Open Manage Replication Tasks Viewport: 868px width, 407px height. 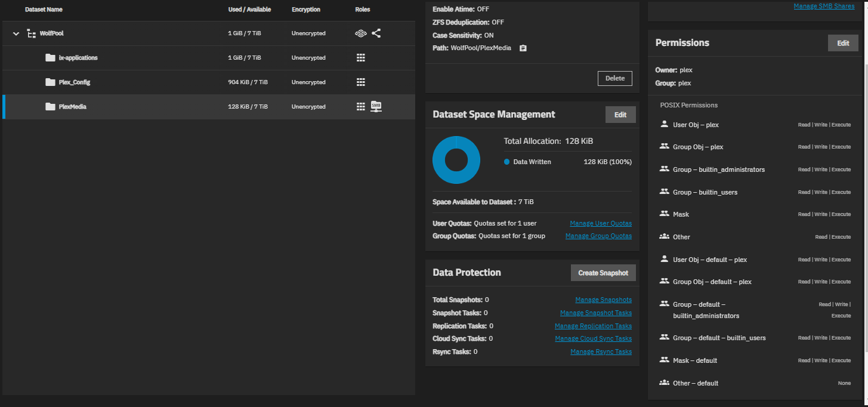[x=593, y=326]
